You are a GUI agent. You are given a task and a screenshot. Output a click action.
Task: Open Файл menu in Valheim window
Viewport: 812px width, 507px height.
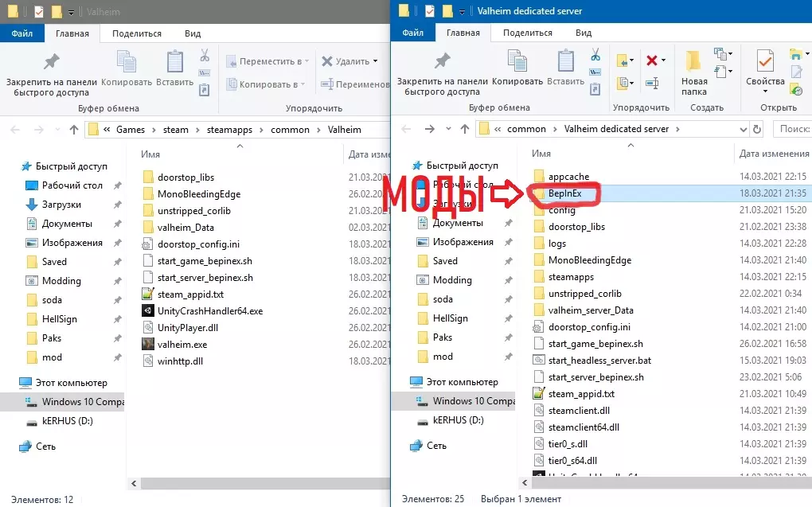[22, 33]
